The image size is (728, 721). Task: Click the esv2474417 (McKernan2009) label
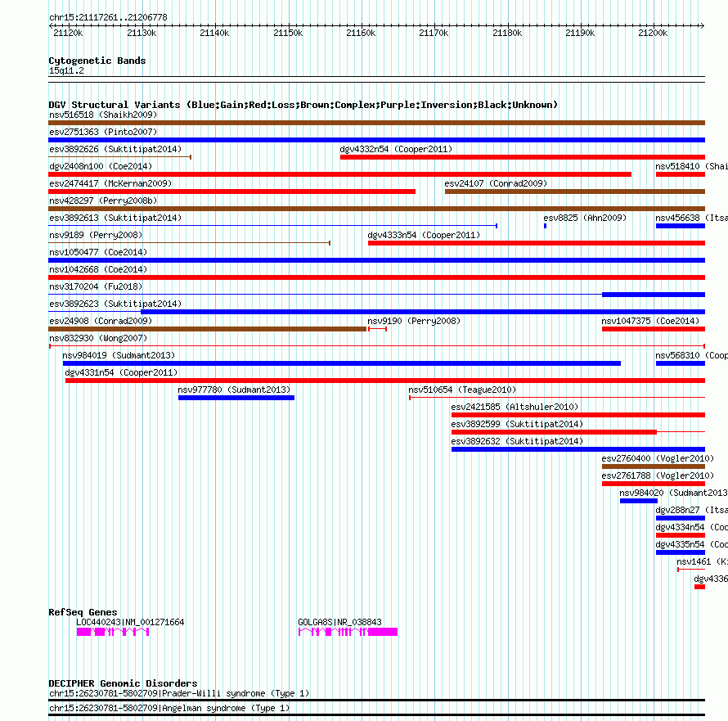(110, 183)
